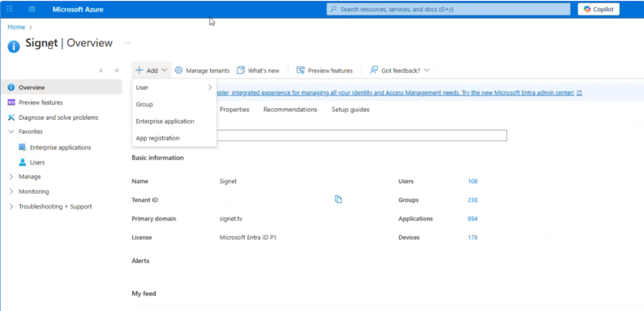Click the Enterprise applications grid icon

22,147
